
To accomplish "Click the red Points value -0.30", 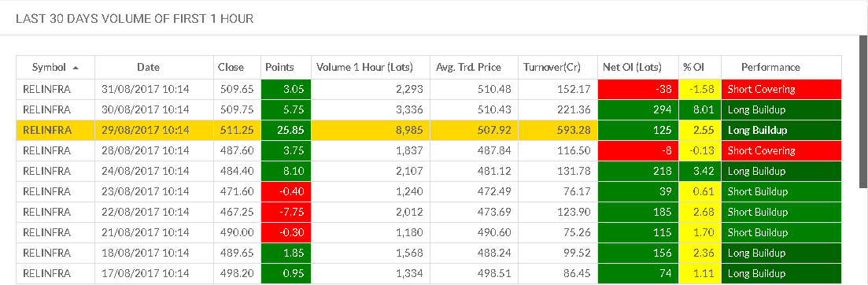I will point(286,232).
